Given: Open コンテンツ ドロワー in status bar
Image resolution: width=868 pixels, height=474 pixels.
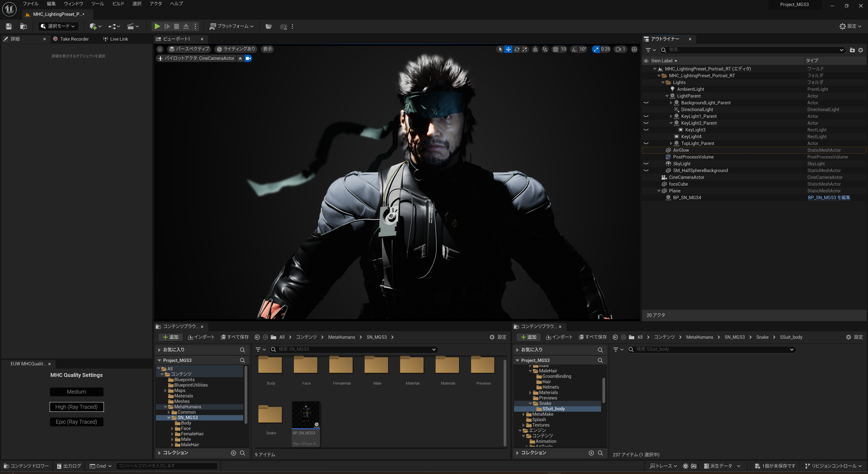Looking at the screenshot, I should tap(26, 466).
